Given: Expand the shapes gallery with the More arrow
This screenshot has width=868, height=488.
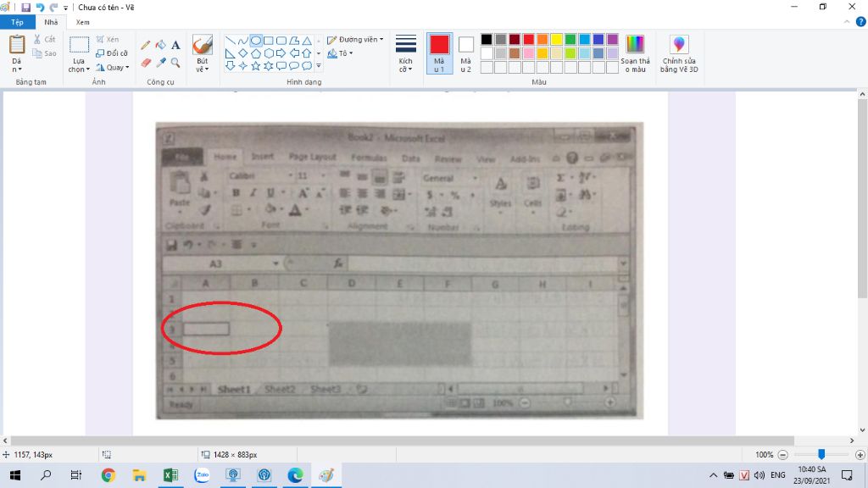Looking at the screenshot, I should click(319, 66).
